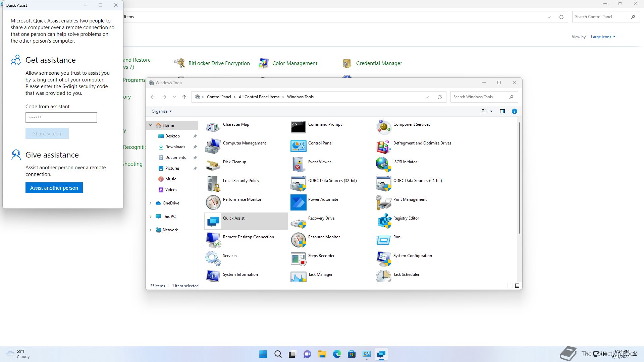Viewport: 644px width, 362px height.
Task: Open Print Management icon
Action: (383, 202)
